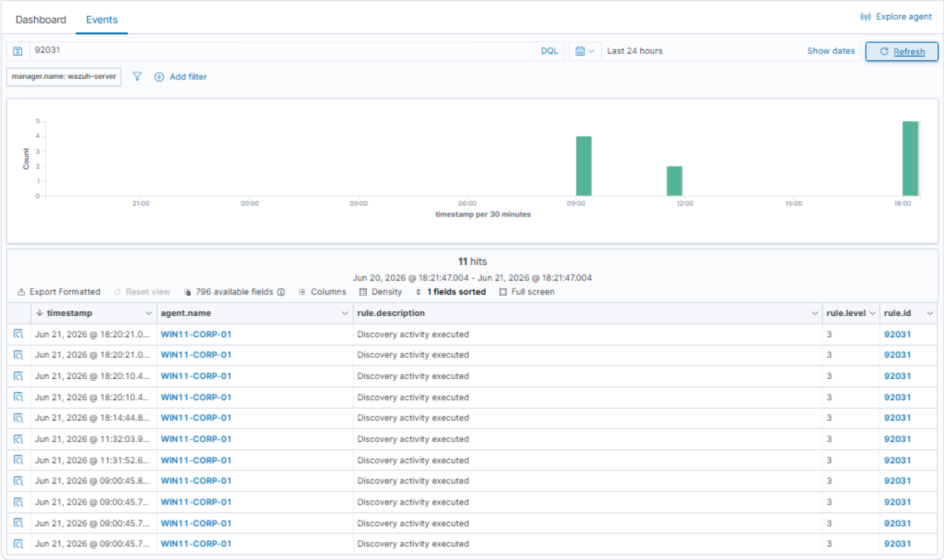Viewport: 944px width, 560px height.
Task: Inspect the first 18:20:21 event row
Action: tap(19, 334)
